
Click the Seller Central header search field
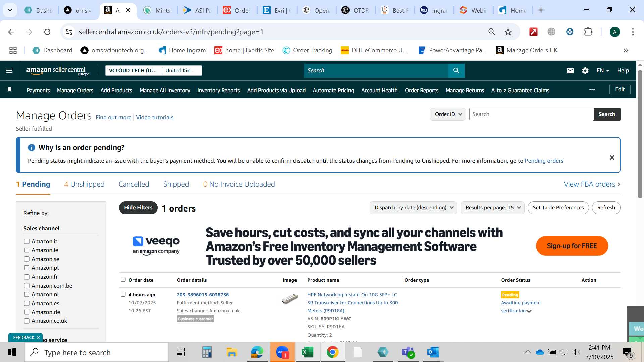pyautogui.click(x=376, y=71)
